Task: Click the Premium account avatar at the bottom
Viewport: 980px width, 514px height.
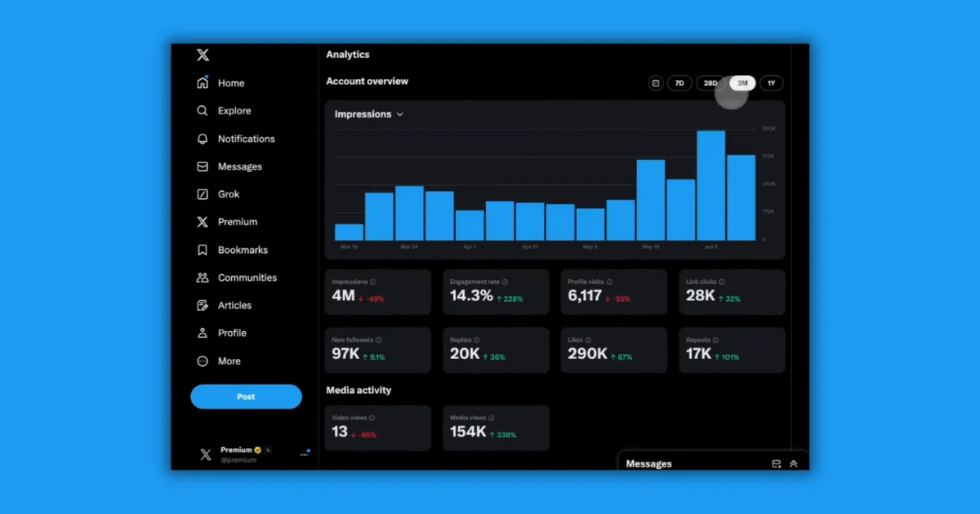Action: coord(206,454)
